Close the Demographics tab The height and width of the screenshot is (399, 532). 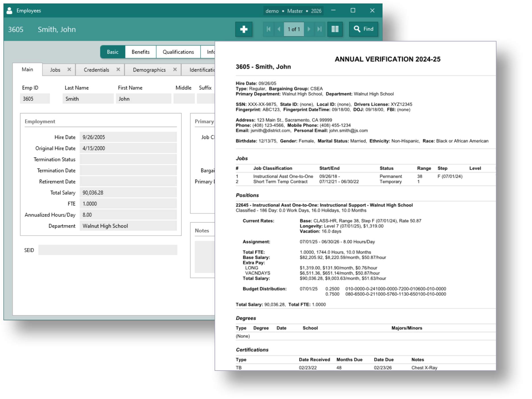click(x=175, y=70)
